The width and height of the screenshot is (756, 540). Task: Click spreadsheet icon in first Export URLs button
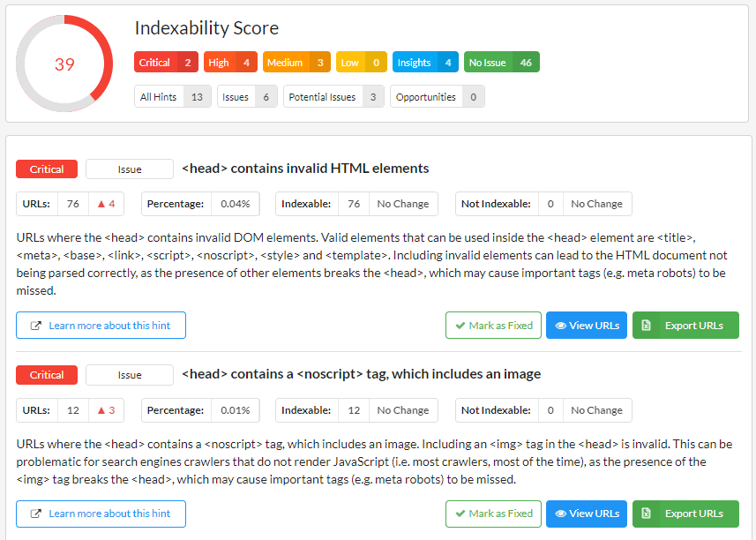point(646,326)
